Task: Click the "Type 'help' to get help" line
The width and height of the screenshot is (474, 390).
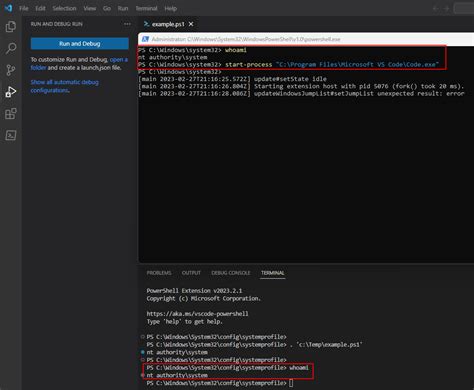Action: [185, 322]
